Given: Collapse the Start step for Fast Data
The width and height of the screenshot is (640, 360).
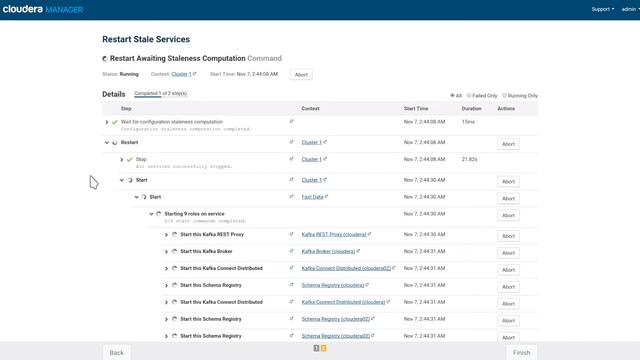Looking at the screenshot, I should click(x=137, y=197).
